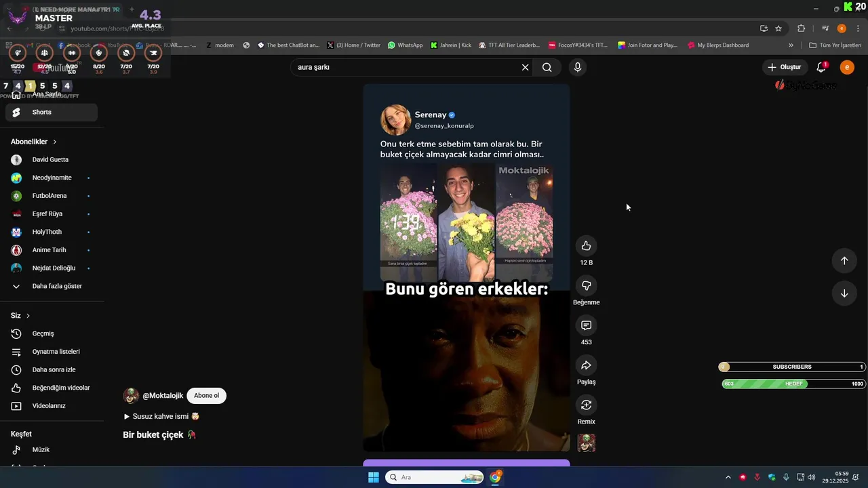This screenshot has width=868, height=488.
Task: Run search with the magnifier icon
Action: coord(547,67)
